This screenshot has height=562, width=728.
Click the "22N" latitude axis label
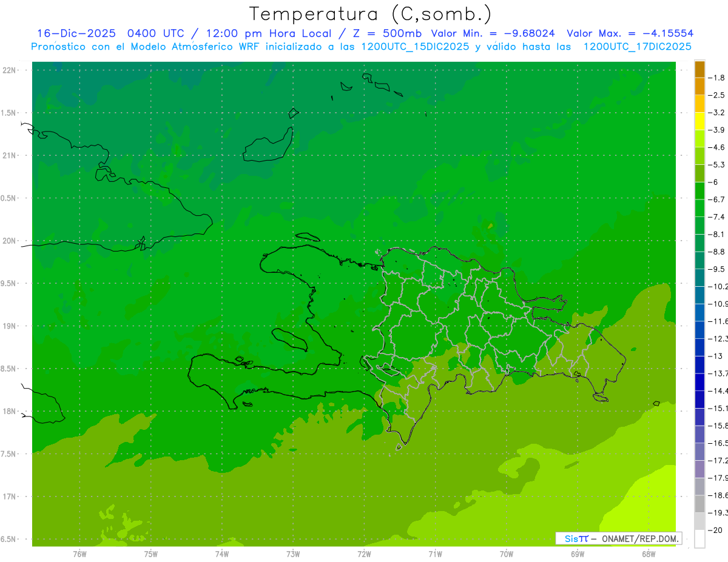10,70
